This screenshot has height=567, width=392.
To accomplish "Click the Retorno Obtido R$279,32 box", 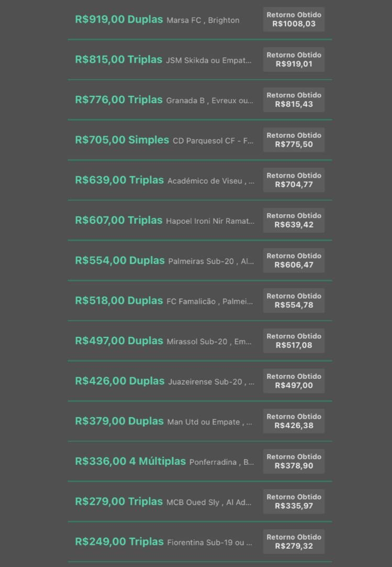I will tap(294, 541).
